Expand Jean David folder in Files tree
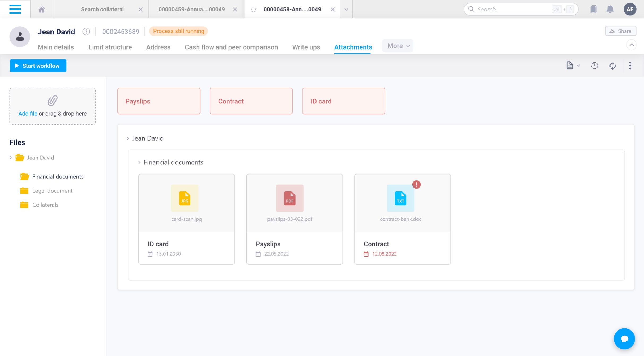644x356 pixels. (x=11, y=158)
